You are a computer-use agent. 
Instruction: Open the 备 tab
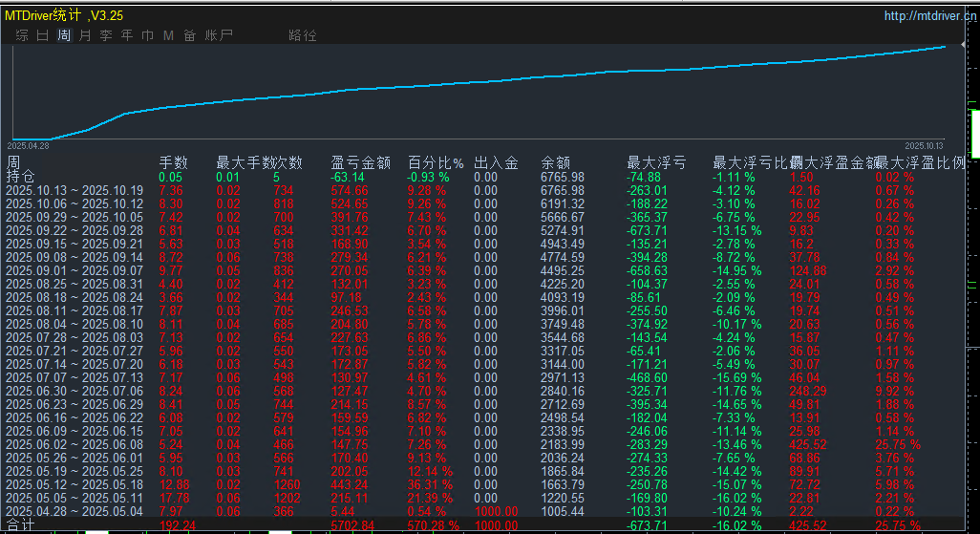pyautogui.click(x=189, y=35)
